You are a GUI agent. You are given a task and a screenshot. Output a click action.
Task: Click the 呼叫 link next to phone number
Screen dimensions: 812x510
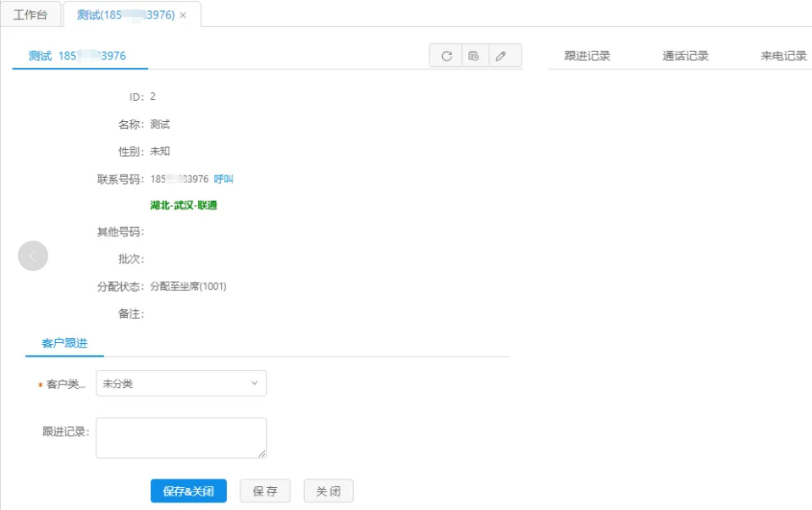coord(224,179)
